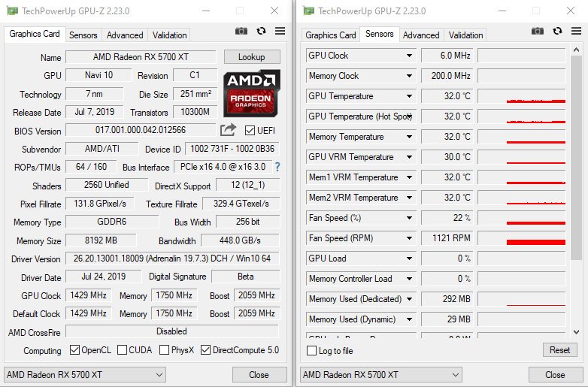This screenshot has width=588, height=387.
Task: Toggle the UEFI checkbox
Action: [x=250, y=130]
